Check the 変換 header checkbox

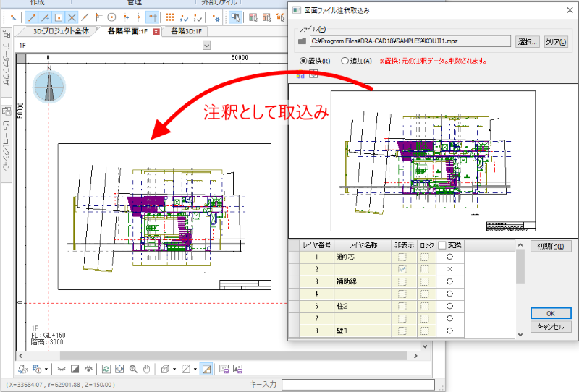pos(441,245)
